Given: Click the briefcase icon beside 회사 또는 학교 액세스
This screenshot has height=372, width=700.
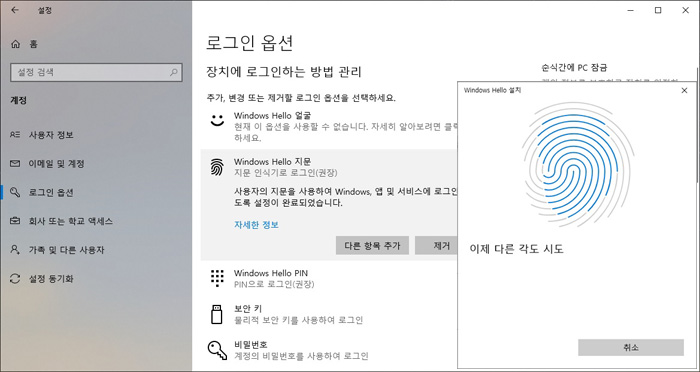Looking at the screenshot, I should click(x=15, y=221).
